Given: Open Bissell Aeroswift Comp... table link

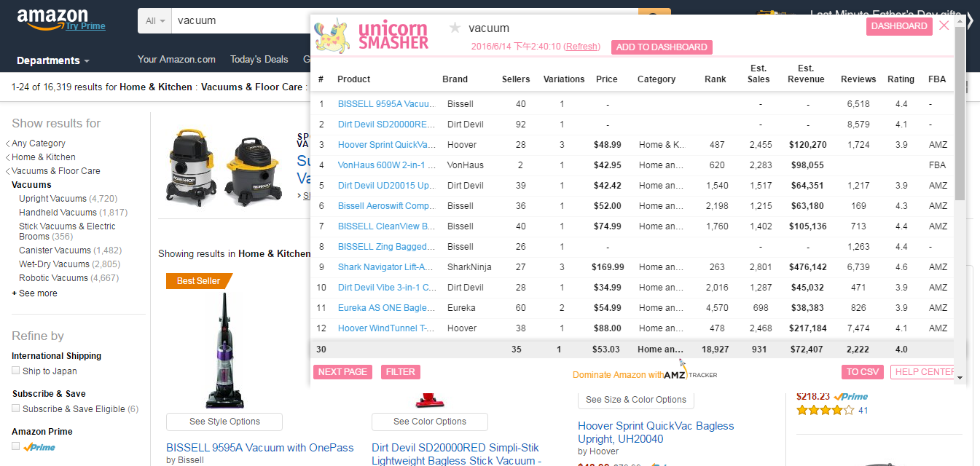Looking at the screenshot, I should tap(387, 206).
